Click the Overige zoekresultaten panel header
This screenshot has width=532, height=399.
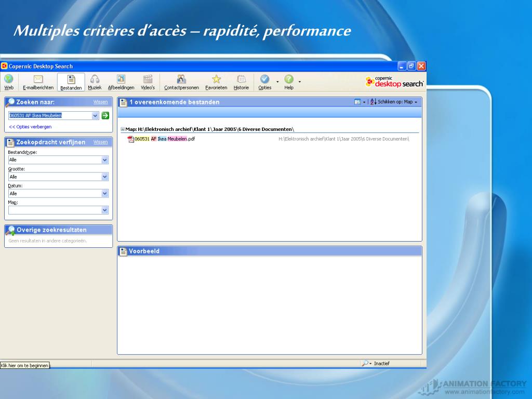pos(58,230)
